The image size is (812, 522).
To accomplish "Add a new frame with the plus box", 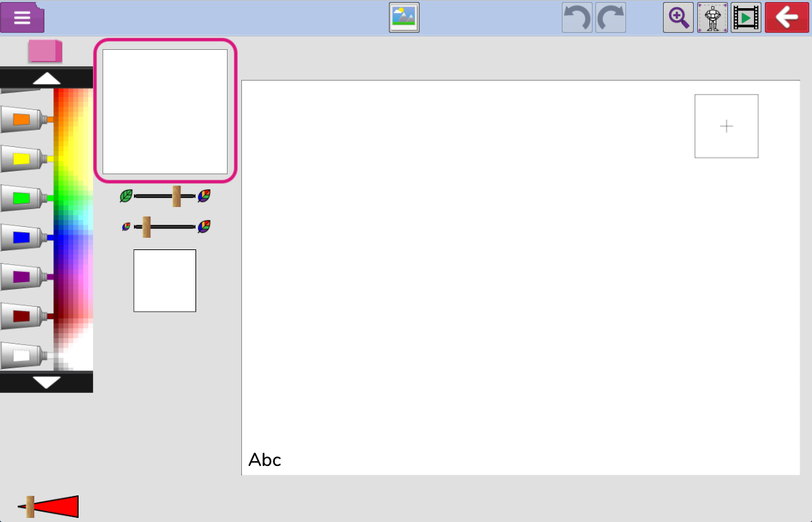I will click(726, 126).
